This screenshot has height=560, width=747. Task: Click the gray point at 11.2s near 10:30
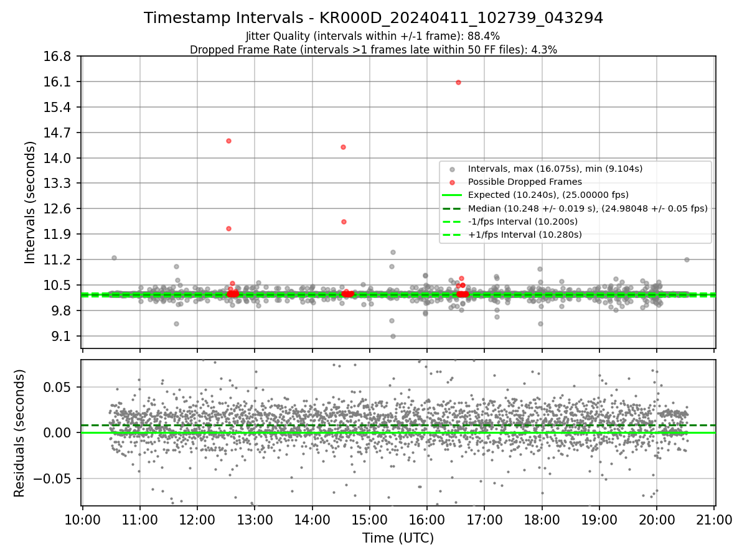[114, 258]
